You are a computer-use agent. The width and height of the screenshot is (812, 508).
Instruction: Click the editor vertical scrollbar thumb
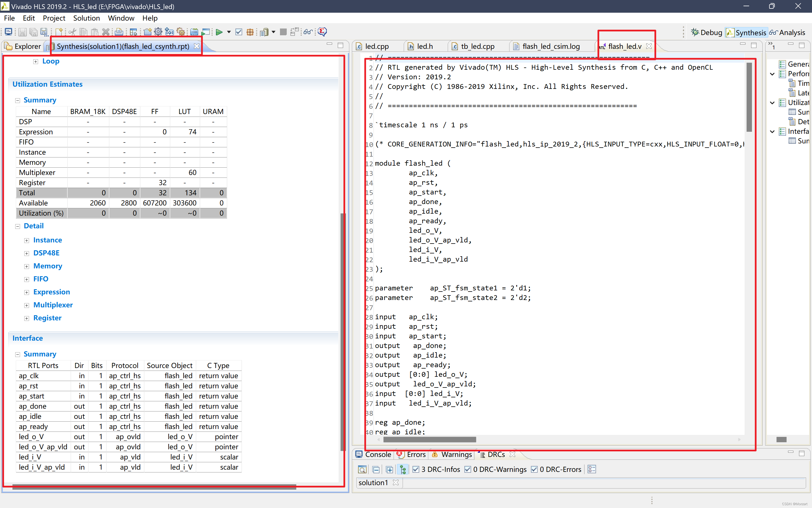point(749,97)
